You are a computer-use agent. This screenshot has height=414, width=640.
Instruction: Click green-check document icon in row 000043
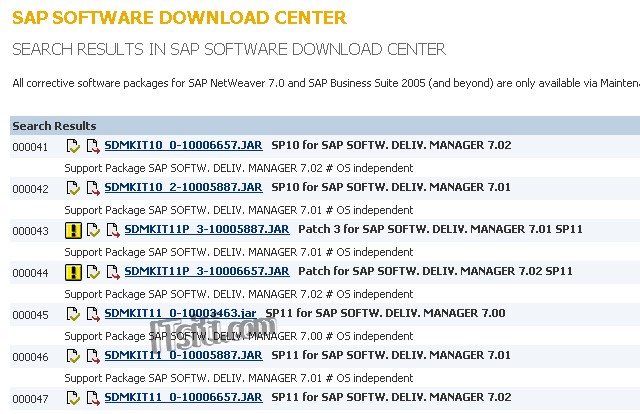click(93, 230)
